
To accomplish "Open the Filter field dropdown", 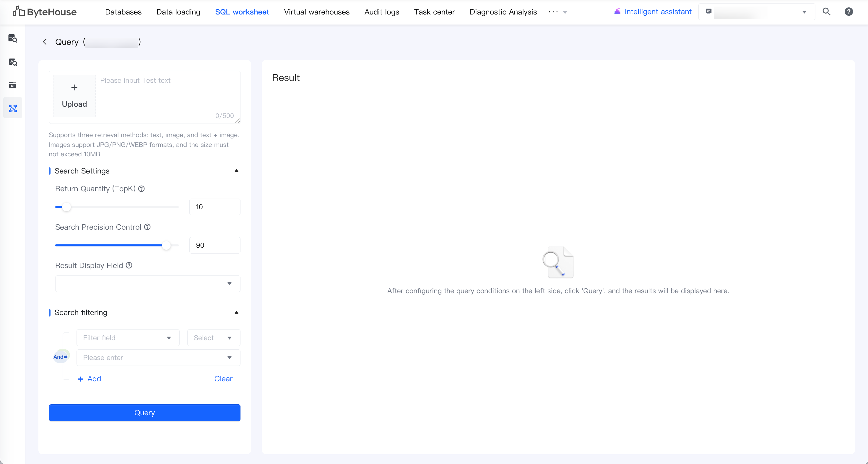I will coord(128,338).
